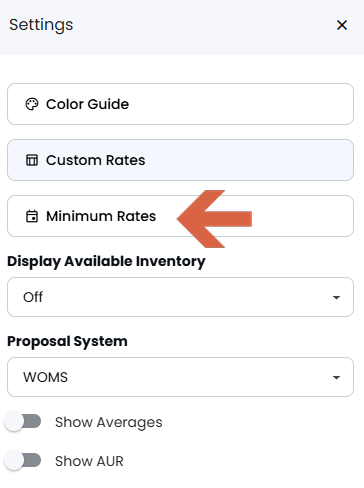Click the WOMS value in the proposal field
The image size is (364, 488).
click(45, 377)
